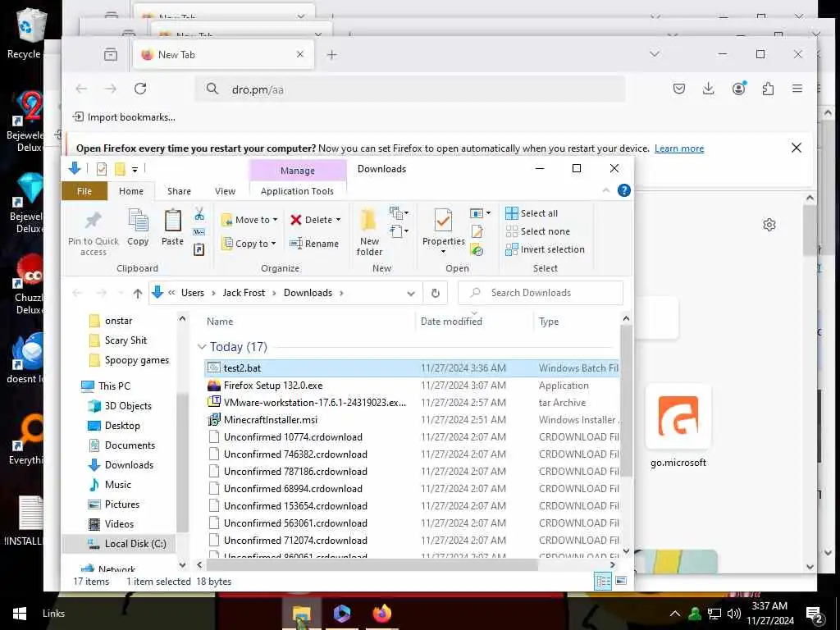Open the Application Tools tab

point(297,190)
